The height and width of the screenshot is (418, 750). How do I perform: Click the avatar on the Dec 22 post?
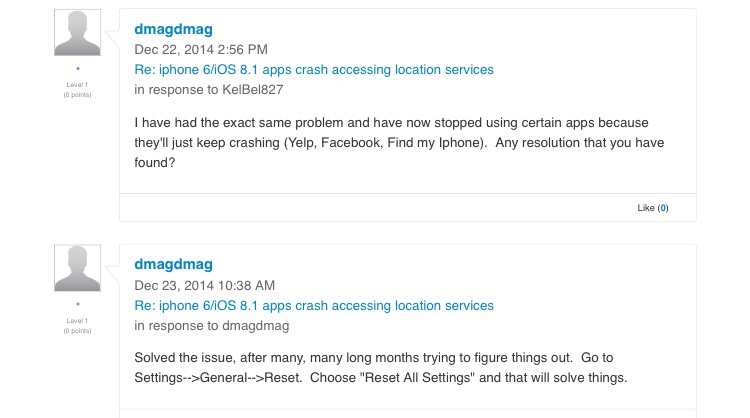(x=77, y=33)
